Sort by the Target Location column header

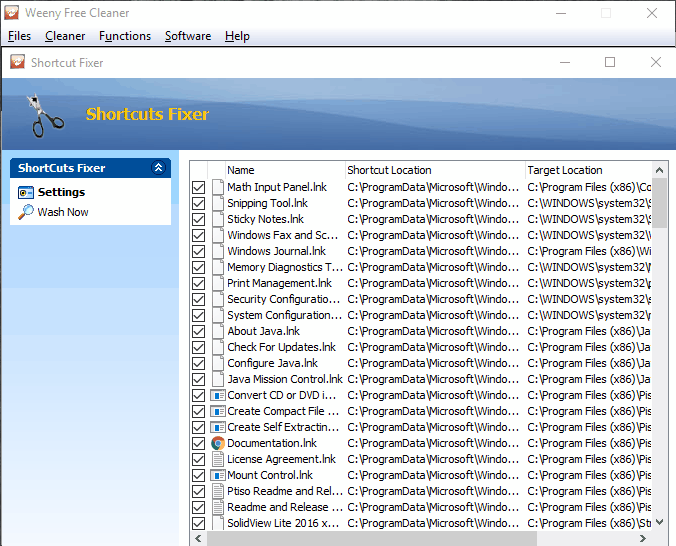coord(588,170)
